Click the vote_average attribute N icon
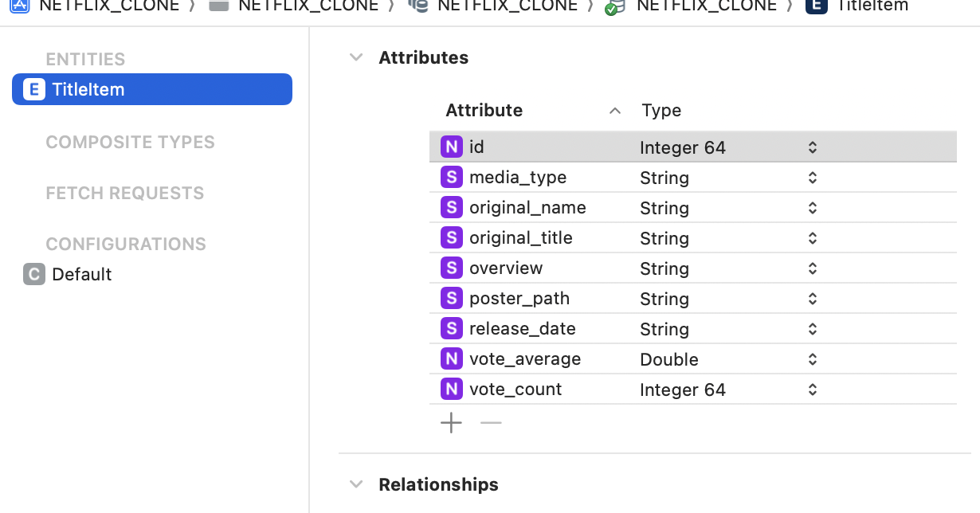Screen dimensions: 980x513 coord(452,358)
